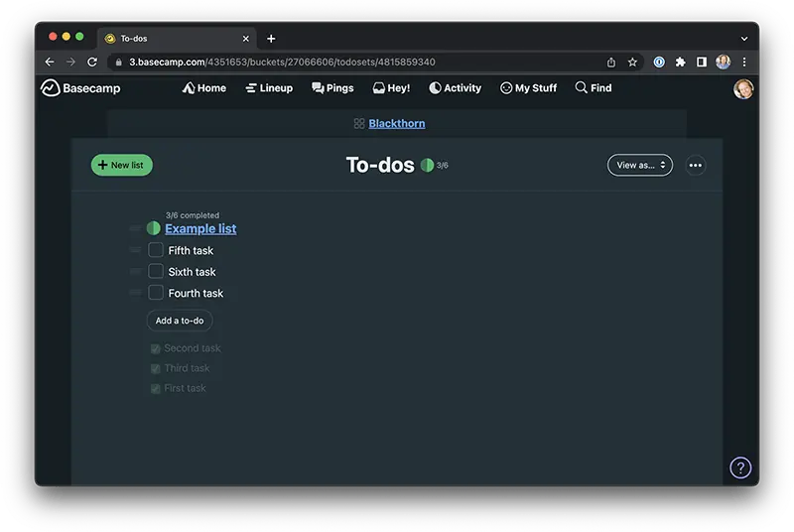Open the View as… dropdown
The width and height of the screenshot is (794, 532).
(x=639, y=165)
